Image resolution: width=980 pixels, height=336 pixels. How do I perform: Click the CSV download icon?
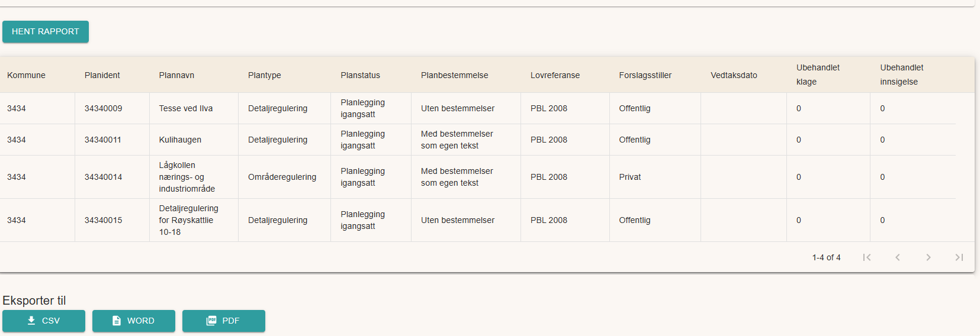31,321
